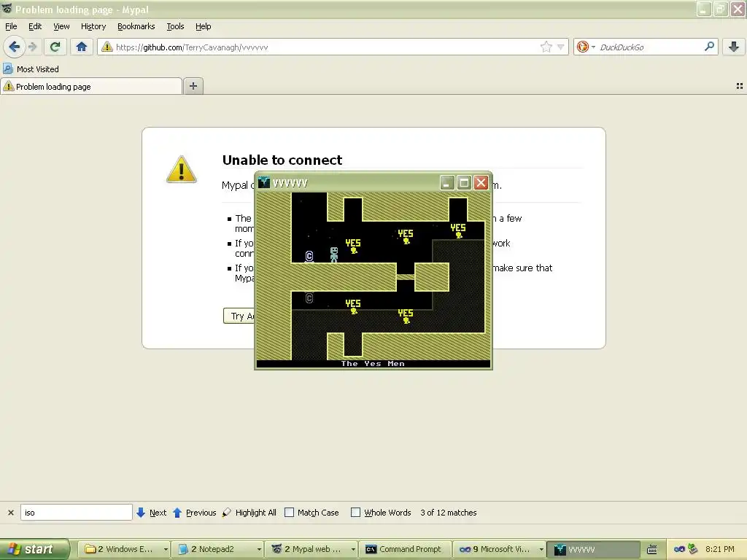
Task: Click the lower C checkpoint in the game
Action: pos(309,298)
